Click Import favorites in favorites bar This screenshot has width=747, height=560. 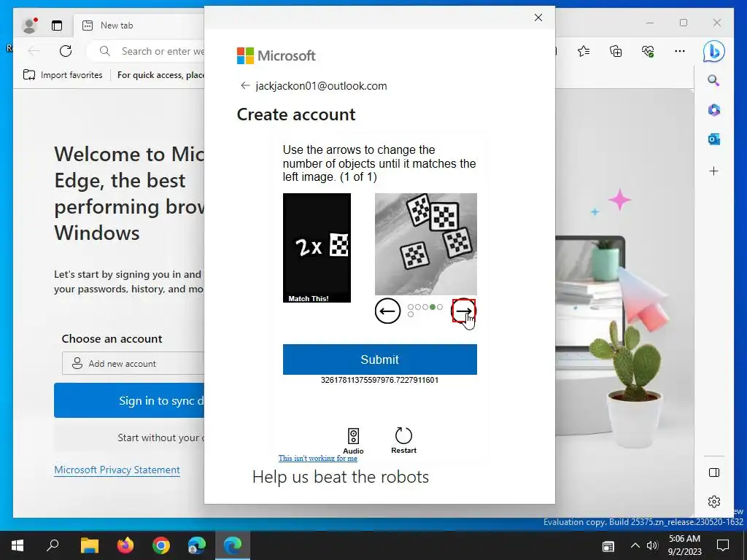click(x=63, y=75)
